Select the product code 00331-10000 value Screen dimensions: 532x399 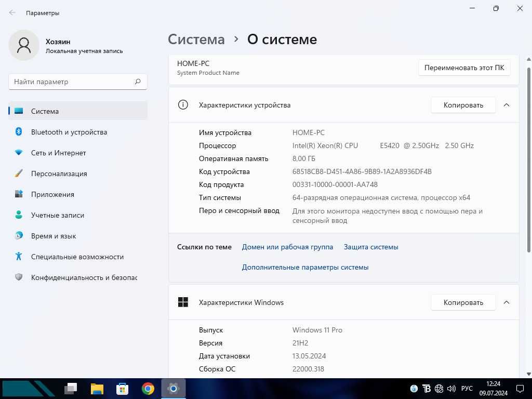click(335, 184)
